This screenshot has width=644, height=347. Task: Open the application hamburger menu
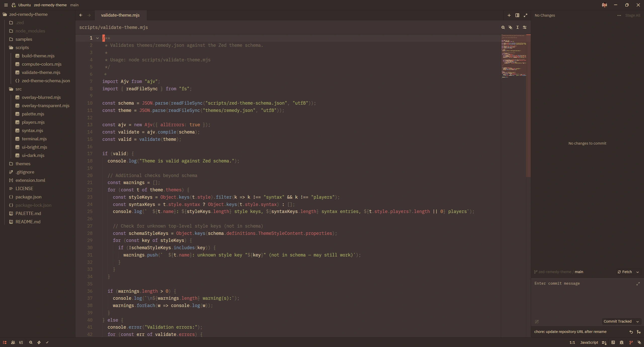(6, 5)
